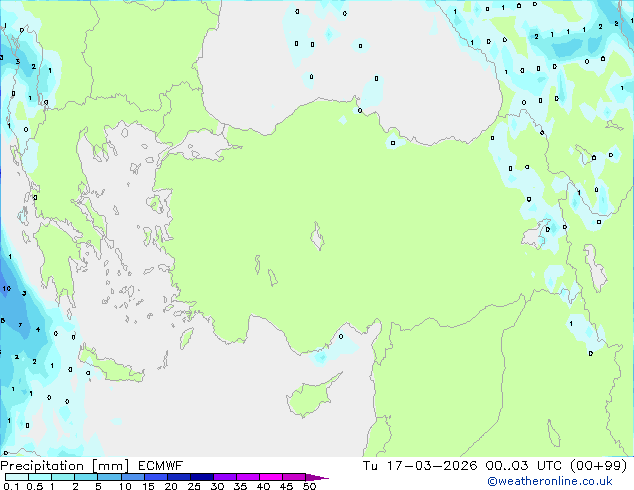Click the 45–50 mm legend swatch
This screenshot has width=634, height=490.
click(294, 477)
